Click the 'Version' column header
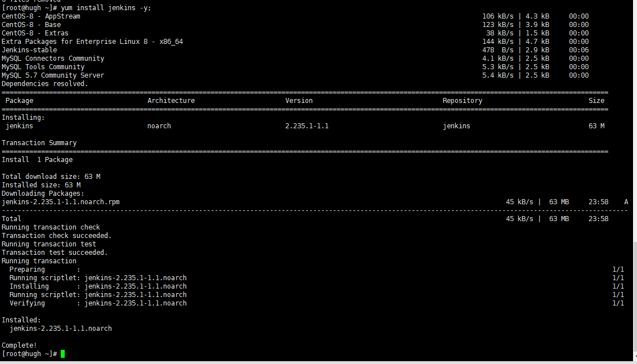Image resolution: width=637 pixels, height=364 pixels. point(299,101)
